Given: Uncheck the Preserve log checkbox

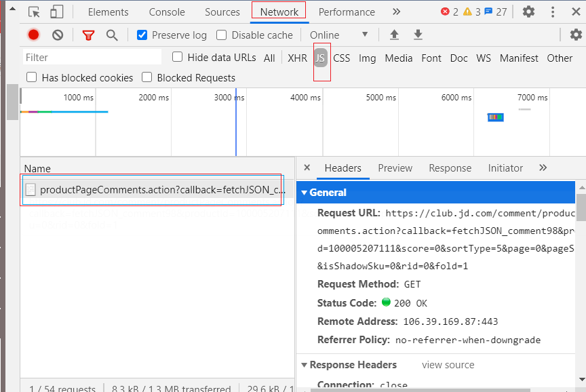Looking at the screenshot, I should 142,35.
